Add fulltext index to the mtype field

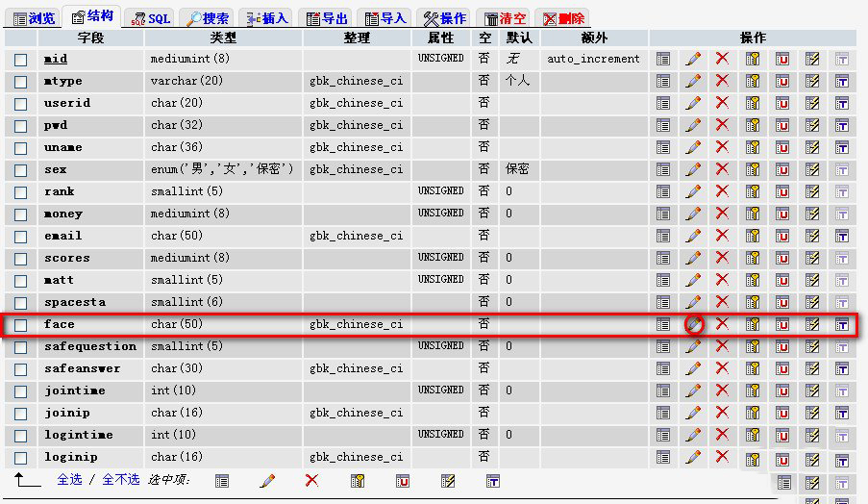click(842, 81)
